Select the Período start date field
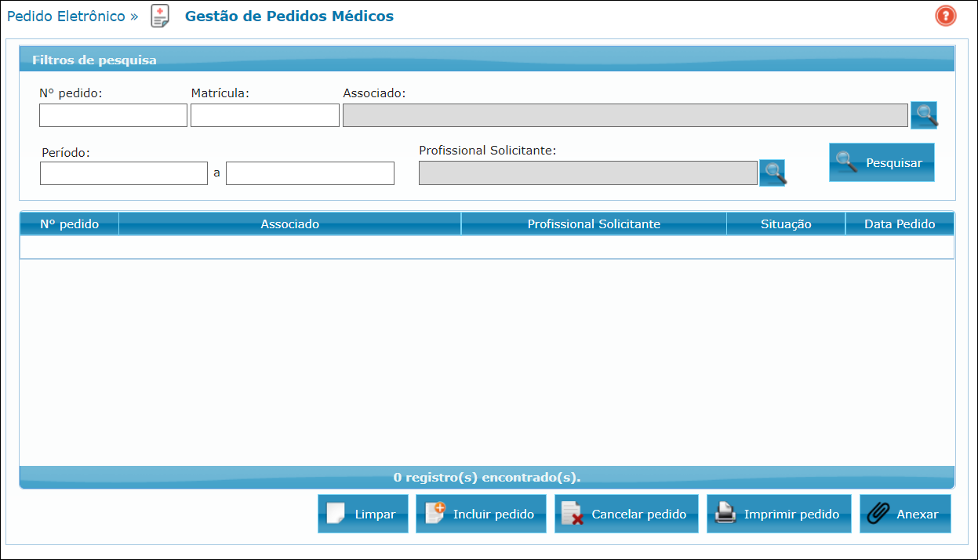 coord(124,173)
